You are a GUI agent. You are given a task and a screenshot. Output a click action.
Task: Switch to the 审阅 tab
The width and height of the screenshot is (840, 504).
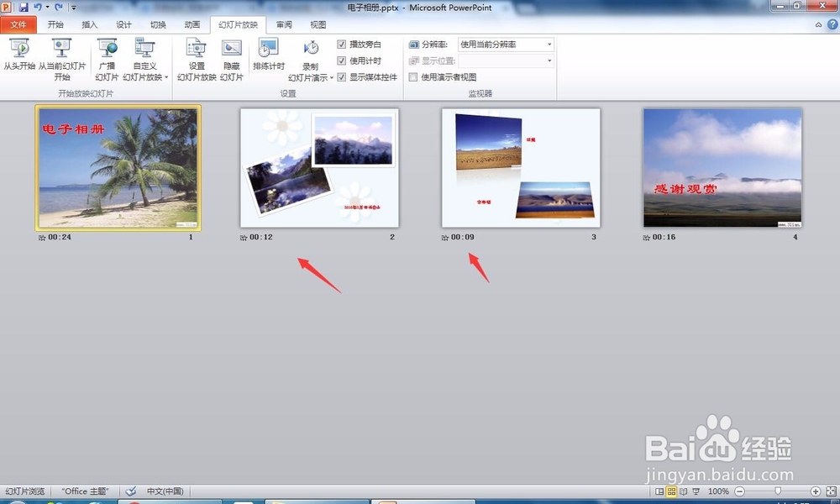click(284, 24)
